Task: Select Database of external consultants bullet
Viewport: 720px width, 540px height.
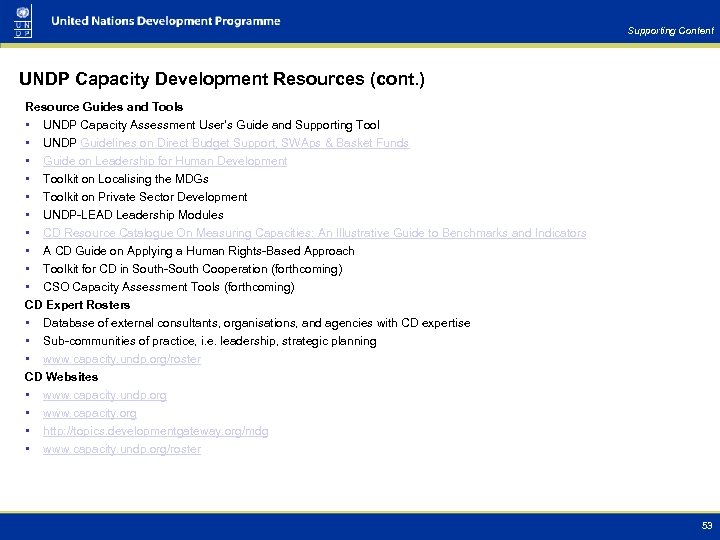Action: (x=257, y=323)
